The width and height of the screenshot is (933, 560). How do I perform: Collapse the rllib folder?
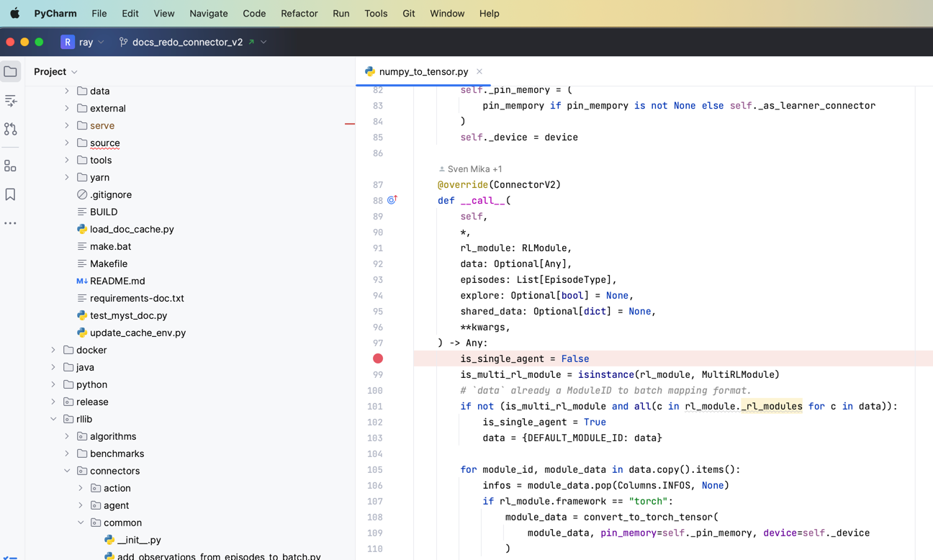(53, 419)
